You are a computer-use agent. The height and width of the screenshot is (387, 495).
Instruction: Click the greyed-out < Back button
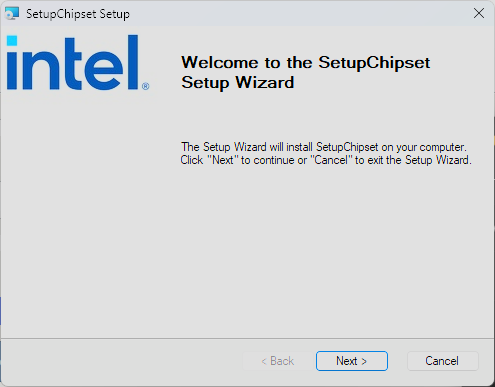coord(278,361)
